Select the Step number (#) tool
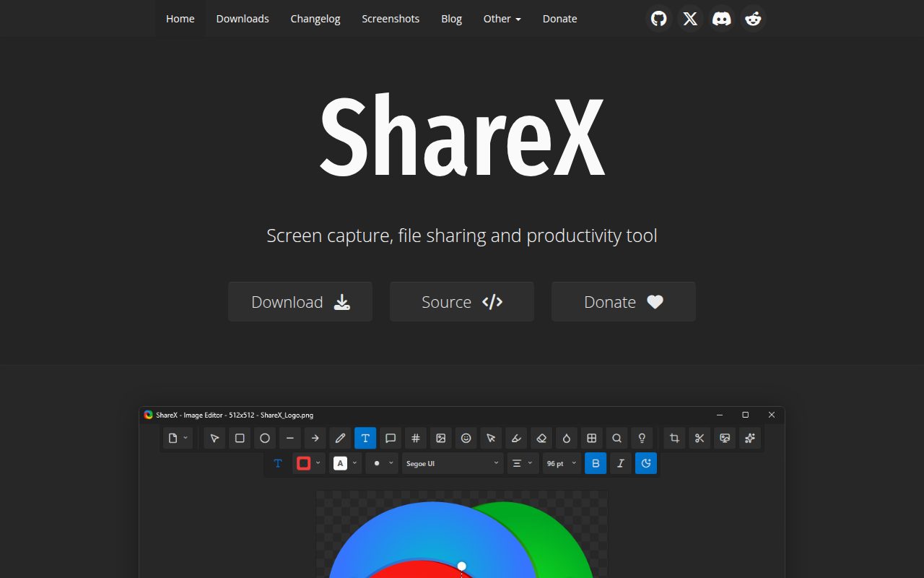The height and width of the screenshot is (578, 924). (x=416, y=438)
